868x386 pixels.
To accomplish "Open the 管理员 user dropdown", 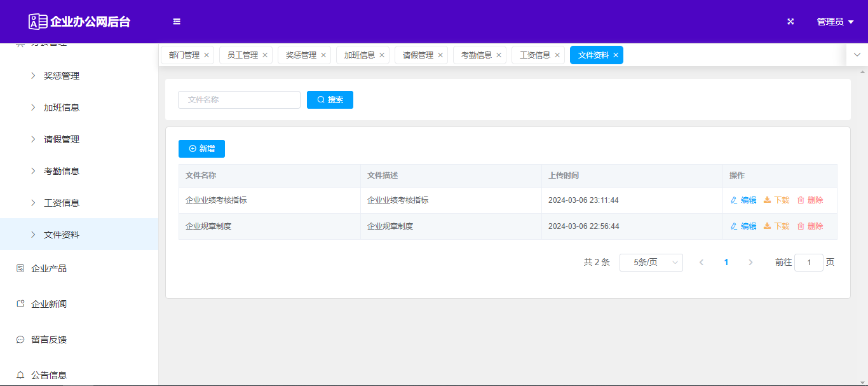I will [834, 22].
